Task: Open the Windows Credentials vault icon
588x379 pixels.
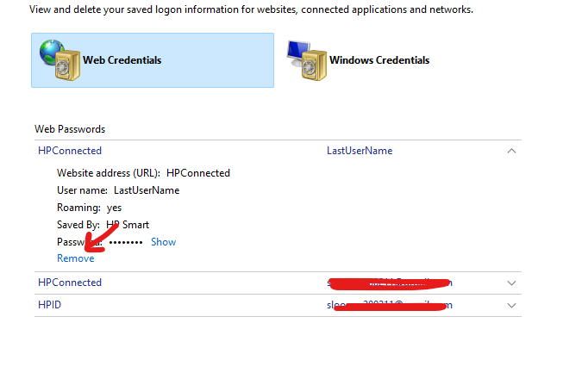Action: coord(307,60)
